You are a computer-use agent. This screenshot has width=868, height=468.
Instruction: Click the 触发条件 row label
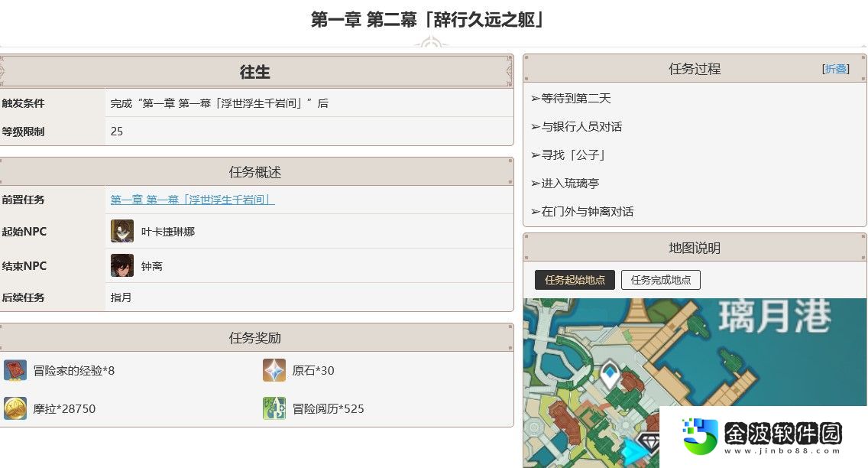point(23,103)
